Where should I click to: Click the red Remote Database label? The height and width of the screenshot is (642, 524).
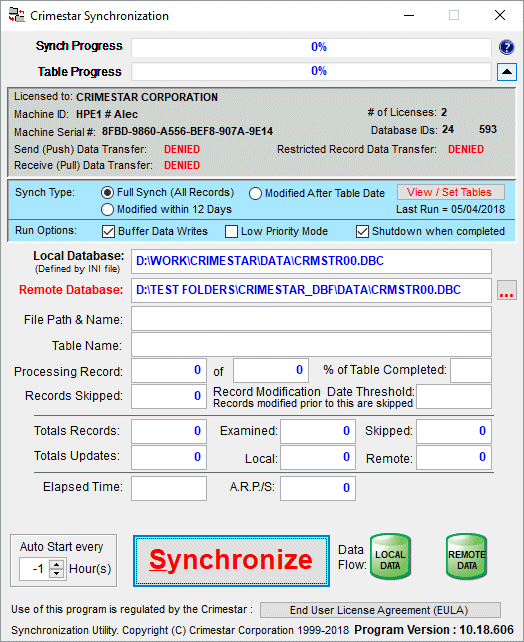[x=71, y=290]
